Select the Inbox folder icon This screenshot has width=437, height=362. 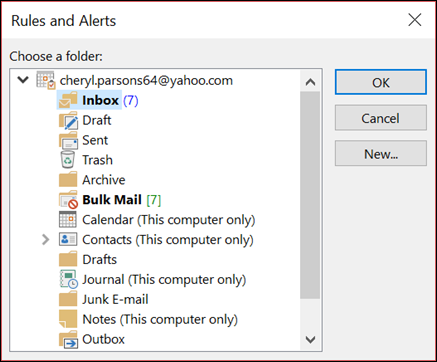pyautogui.click(x=68, y=100)
